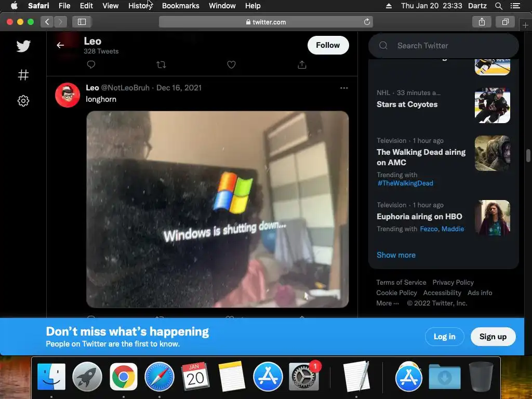Image resolution: width=532 pixels, height=399 pixels.
Task: Open Google Chrome from the Dock
Action: tap(124, 377)
